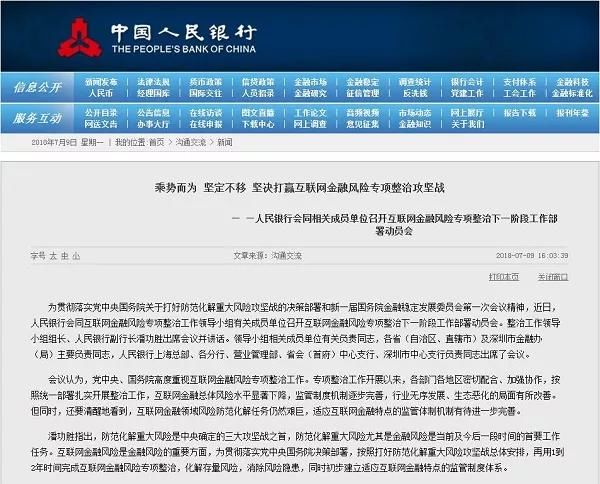The width and height of the screenshot is (600, 484).
Task: Go to 经理国库 section
Action: click(153, 93)
